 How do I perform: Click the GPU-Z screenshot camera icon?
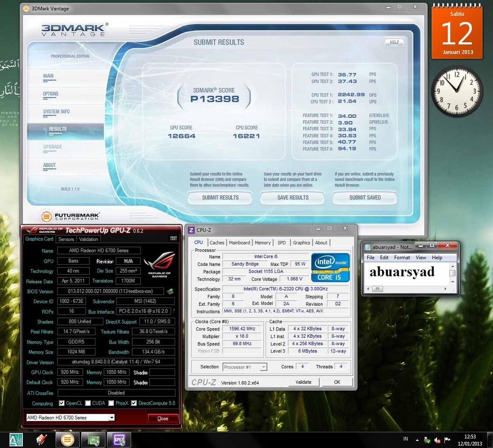(173, 238)
